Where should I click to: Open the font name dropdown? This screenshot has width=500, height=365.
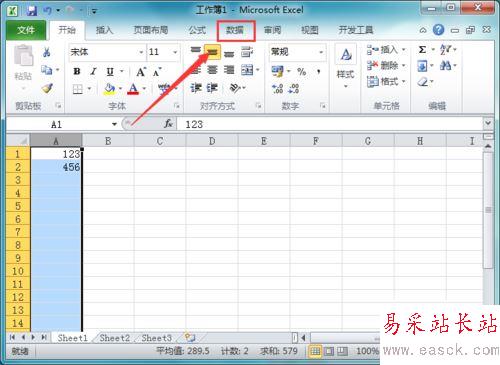pos(141,52)
